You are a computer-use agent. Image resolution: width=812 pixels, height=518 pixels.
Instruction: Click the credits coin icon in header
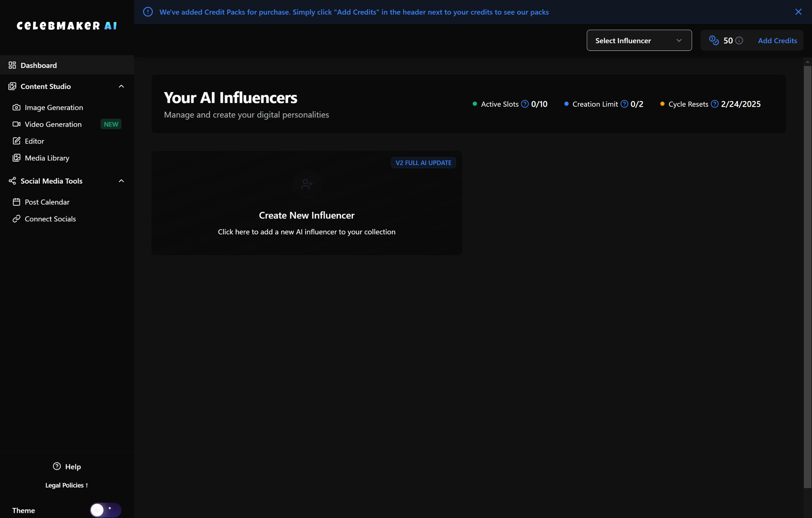pyautogui.click(x=714, y=40)
